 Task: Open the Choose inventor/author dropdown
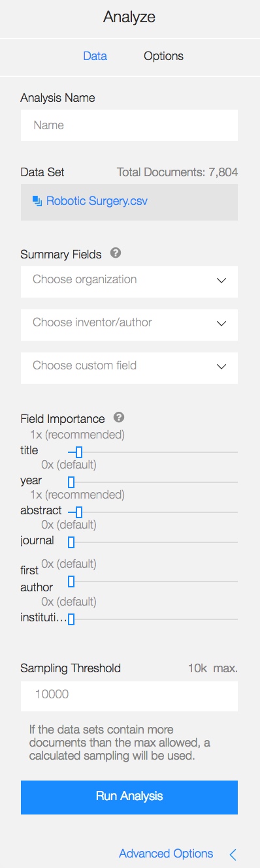tap(129, 323)
